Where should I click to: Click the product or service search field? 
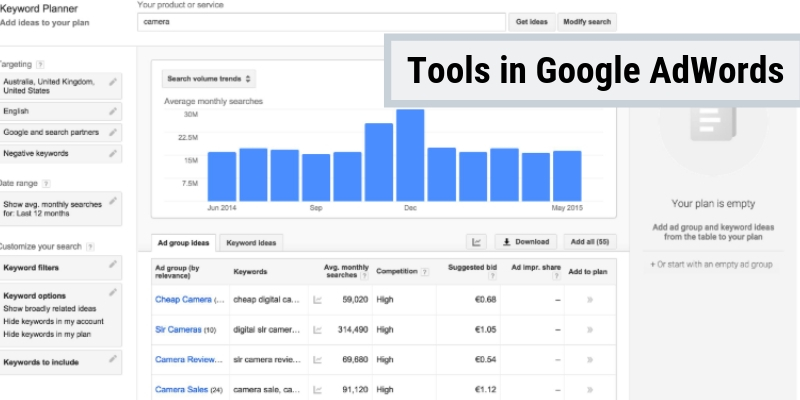[320, 21]
